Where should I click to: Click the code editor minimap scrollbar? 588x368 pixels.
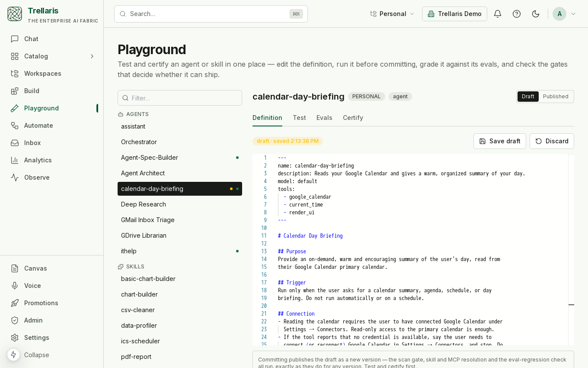coord(571,250)
